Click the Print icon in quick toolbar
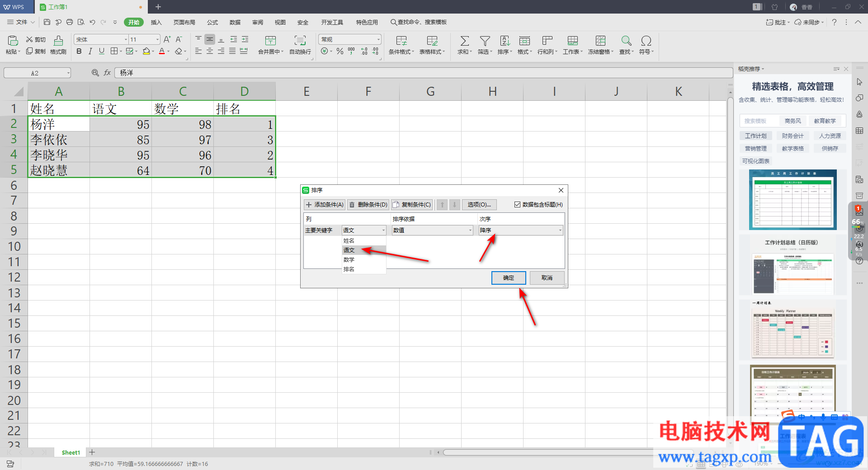 [x=70, y=22]
